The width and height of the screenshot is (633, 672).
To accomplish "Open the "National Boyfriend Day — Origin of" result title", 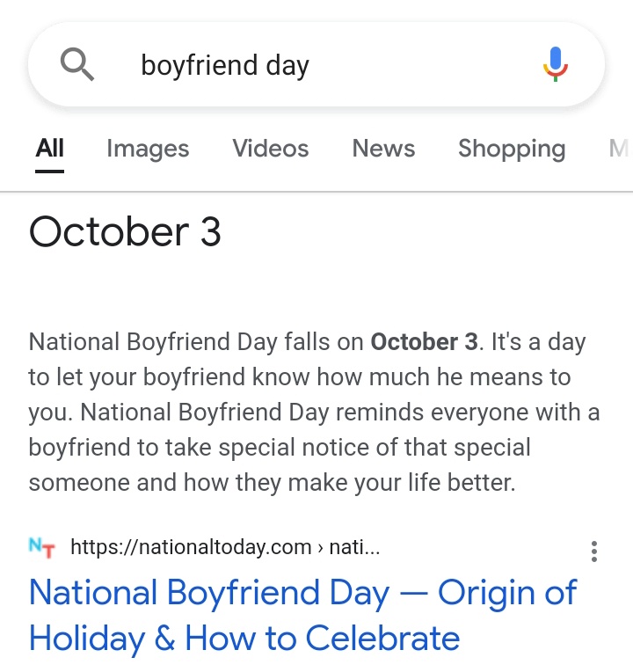I will pyautogui.click(x=302, y=593).
